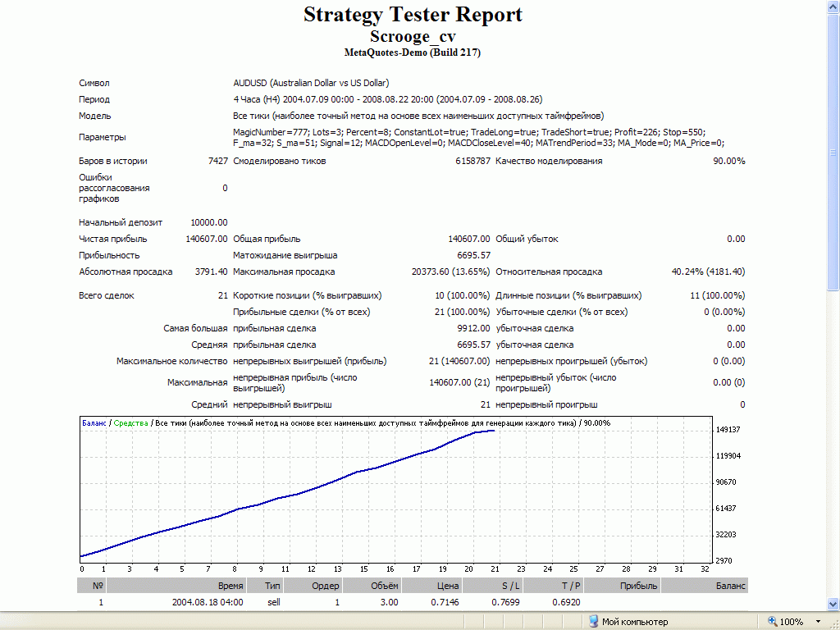Viewport: 840px width, 630px height.
Task: Click the Scrooge_cv expert name title
Action: [413, 37]
